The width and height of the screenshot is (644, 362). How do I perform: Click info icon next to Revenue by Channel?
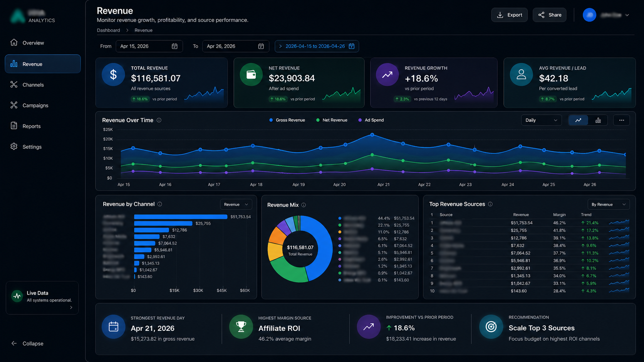pos(160,204)
